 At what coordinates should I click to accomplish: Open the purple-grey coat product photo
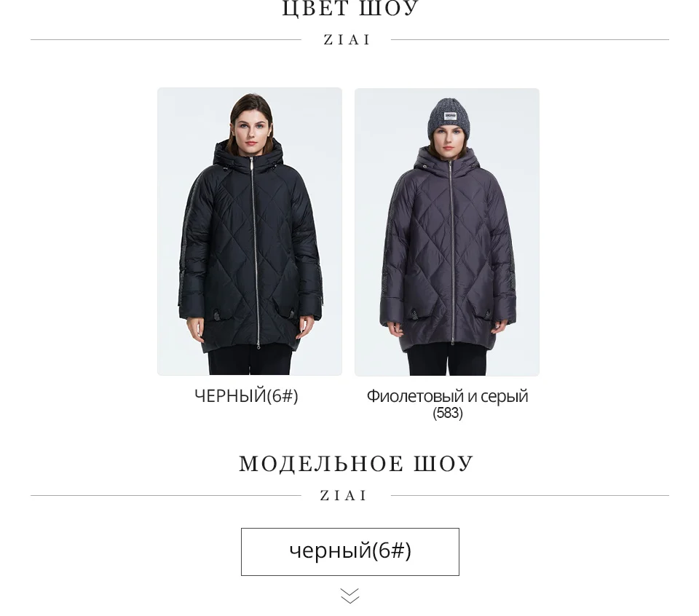tap(447, 232)
